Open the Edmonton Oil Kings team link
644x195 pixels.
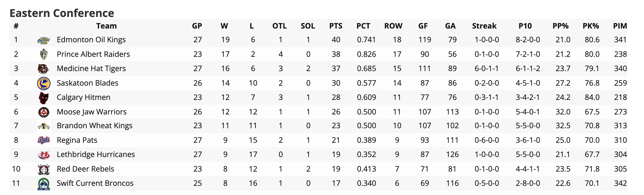91,40
